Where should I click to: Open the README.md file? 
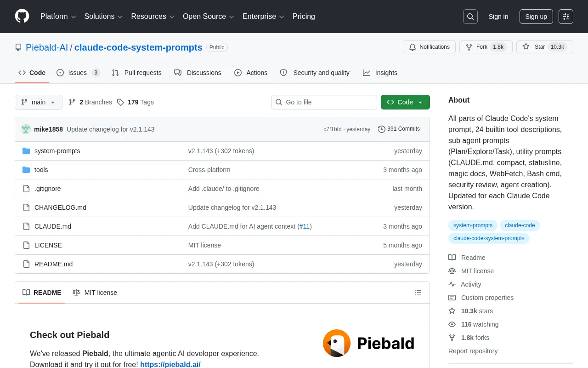[x=53, y=264]
